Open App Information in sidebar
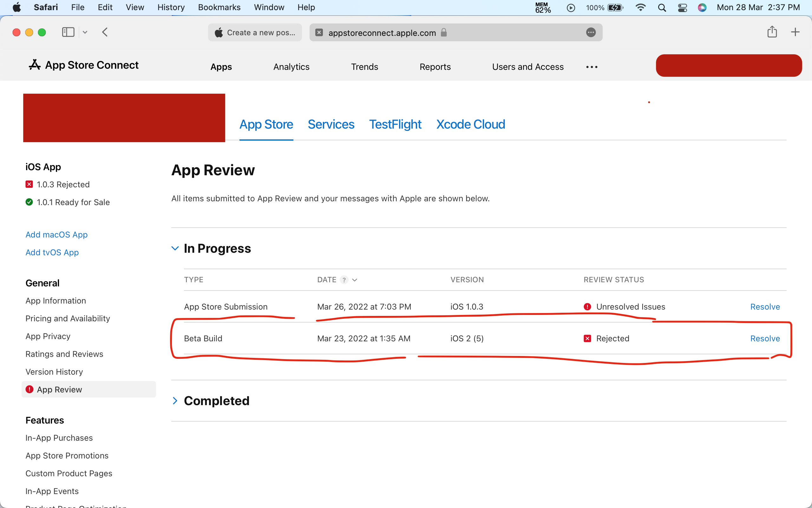This screenshot has height=508, width=812. click(56, 301)
